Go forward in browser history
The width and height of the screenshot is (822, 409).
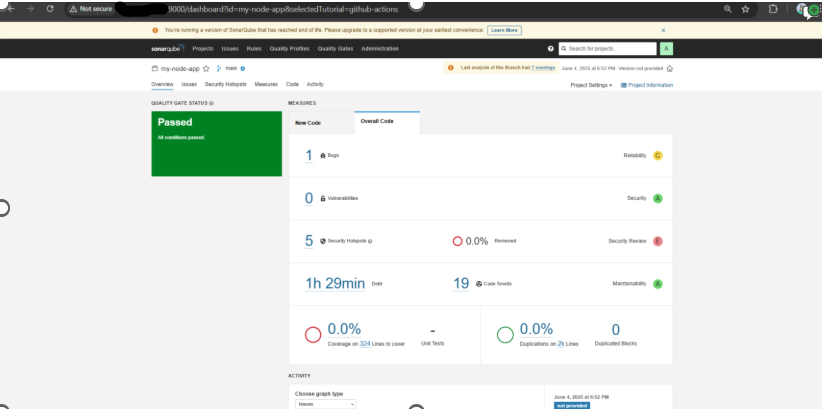click(x=30, y=9)
